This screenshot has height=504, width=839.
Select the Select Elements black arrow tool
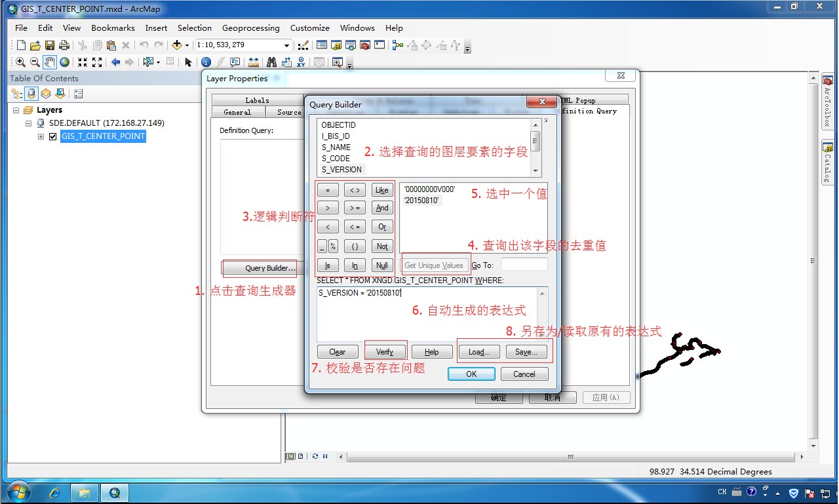click(189, 62)
